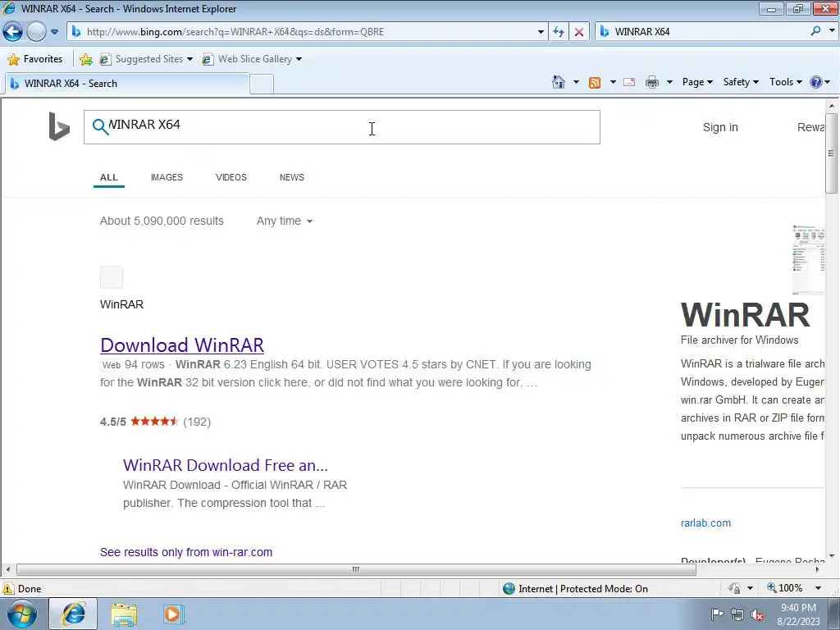The width and height of the screenshot is (840, 630).
Task: Click See results only from win-rar.com
Action: [x=186, y=552]
